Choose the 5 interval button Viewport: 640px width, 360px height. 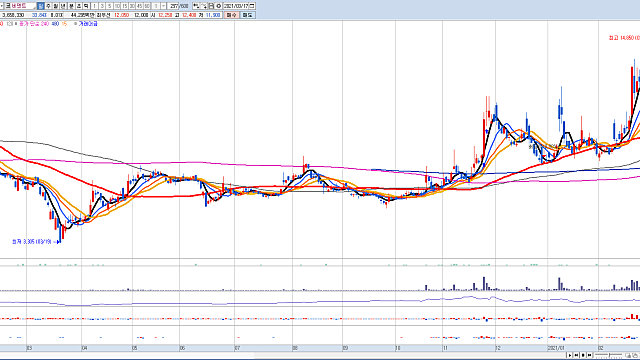(x=109, y=6)
